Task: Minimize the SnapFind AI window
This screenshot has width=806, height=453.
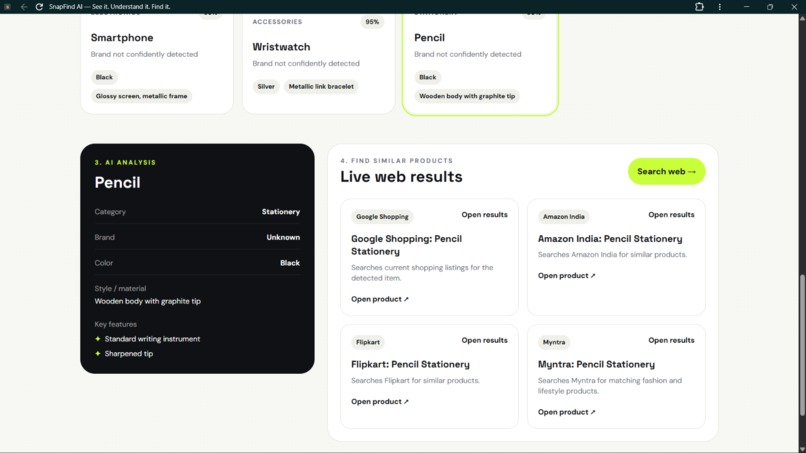Action: pos(746,7)
